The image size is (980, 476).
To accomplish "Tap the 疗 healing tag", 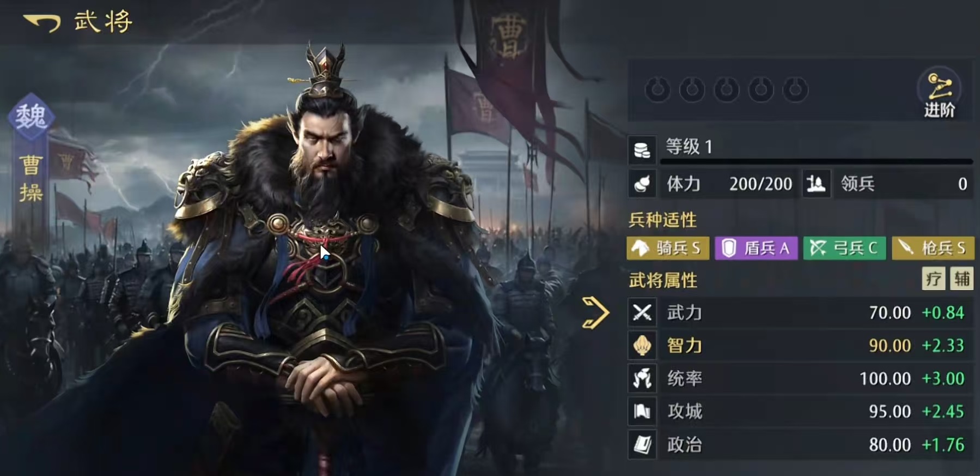I will point(933,279).
